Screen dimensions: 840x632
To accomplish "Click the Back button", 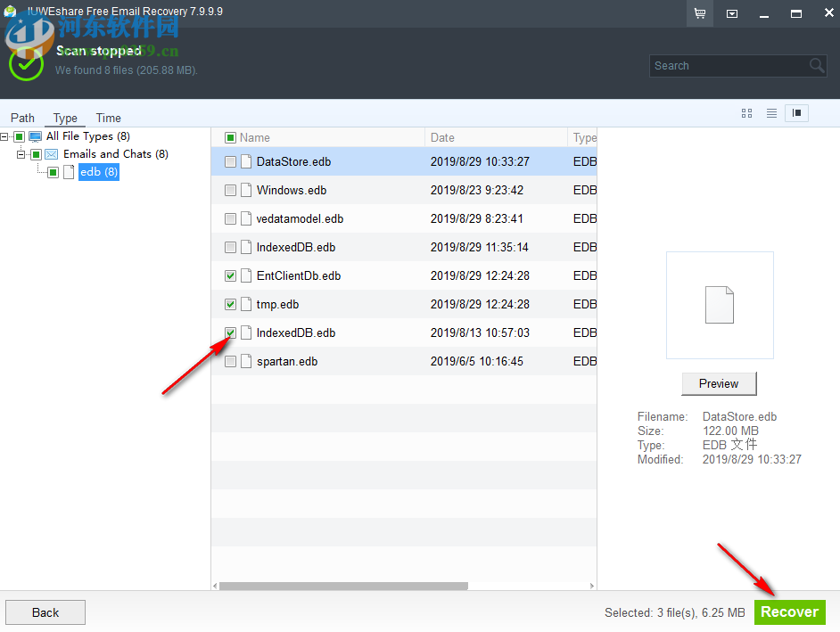I will 45,612.
